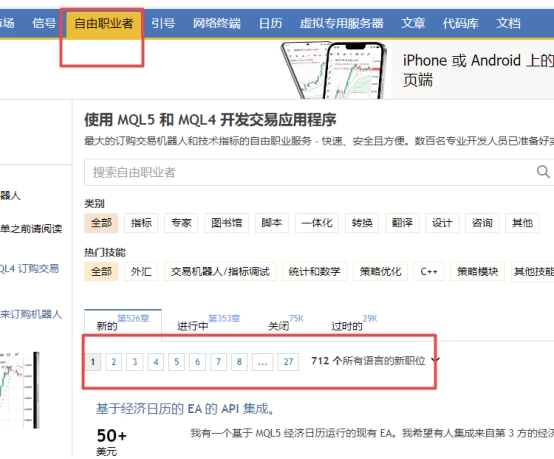Viewport: 554px width, 459px height.
Task: Filter by category 专家
Action: 181,223
